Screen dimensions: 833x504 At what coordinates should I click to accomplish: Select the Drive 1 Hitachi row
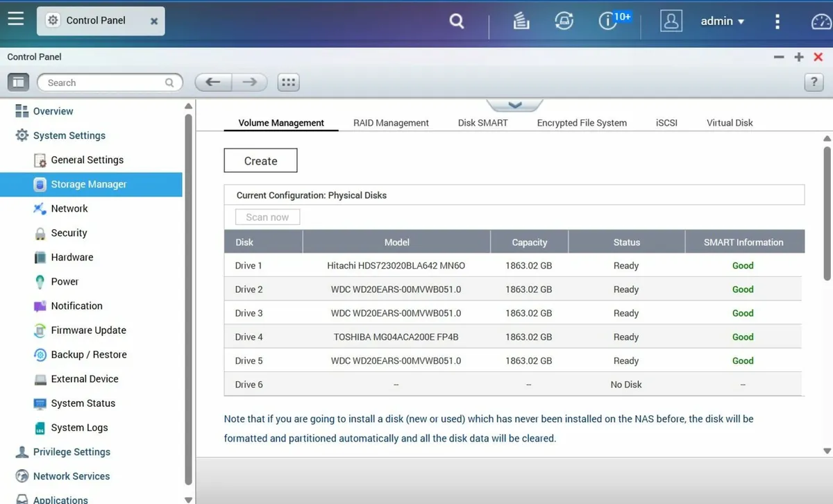click(514, 266)
